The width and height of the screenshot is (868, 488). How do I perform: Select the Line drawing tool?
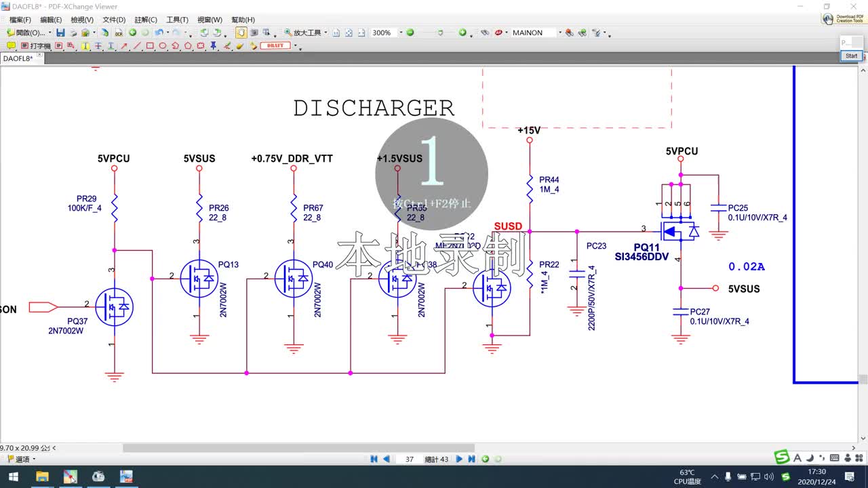(x=138, y=45)
